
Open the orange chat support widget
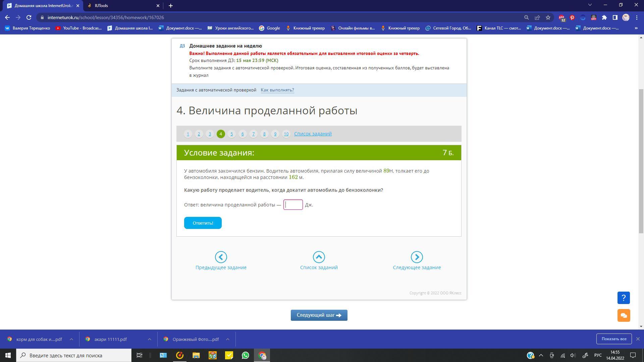[x=624, y=315]
